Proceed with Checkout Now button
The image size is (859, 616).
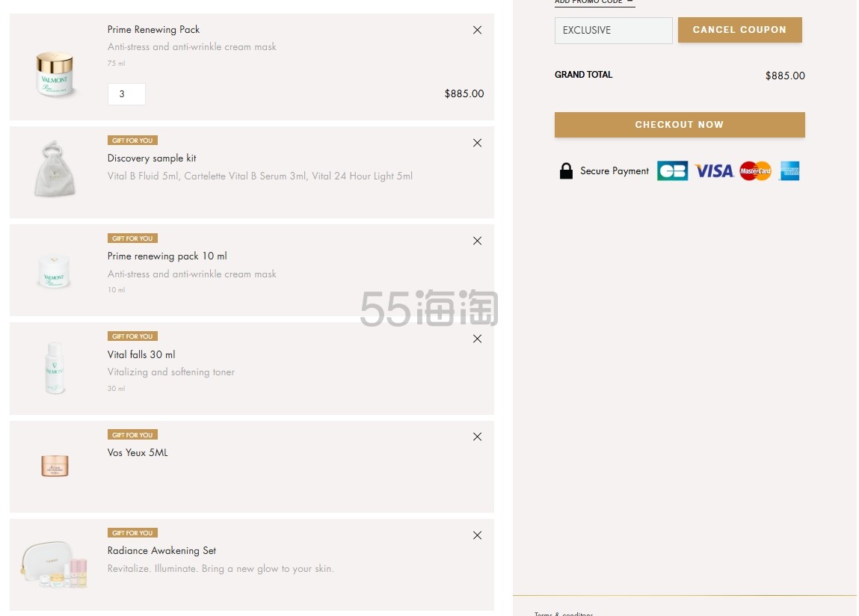click(x=680, y=124)
